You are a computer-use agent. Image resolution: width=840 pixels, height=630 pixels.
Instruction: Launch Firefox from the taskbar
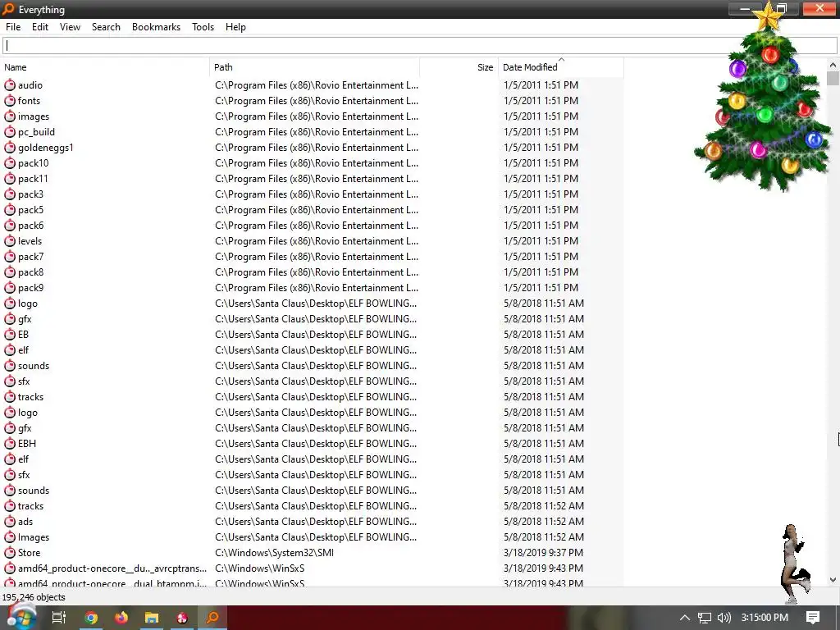point(121,618)
